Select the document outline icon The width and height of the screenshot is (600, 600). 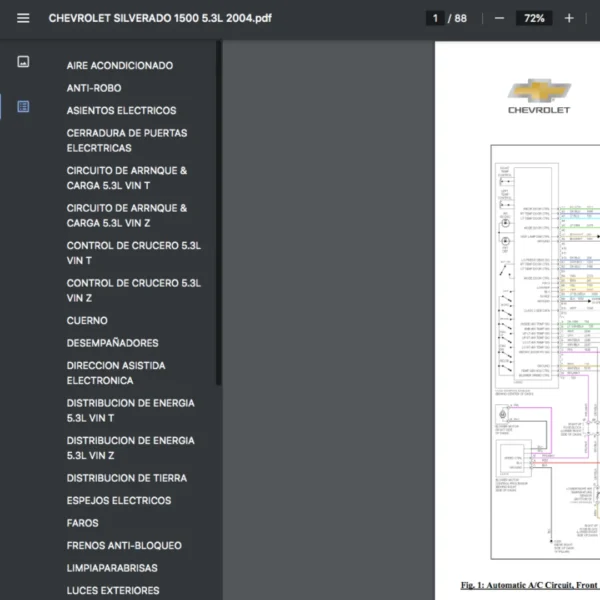point(23,106)
